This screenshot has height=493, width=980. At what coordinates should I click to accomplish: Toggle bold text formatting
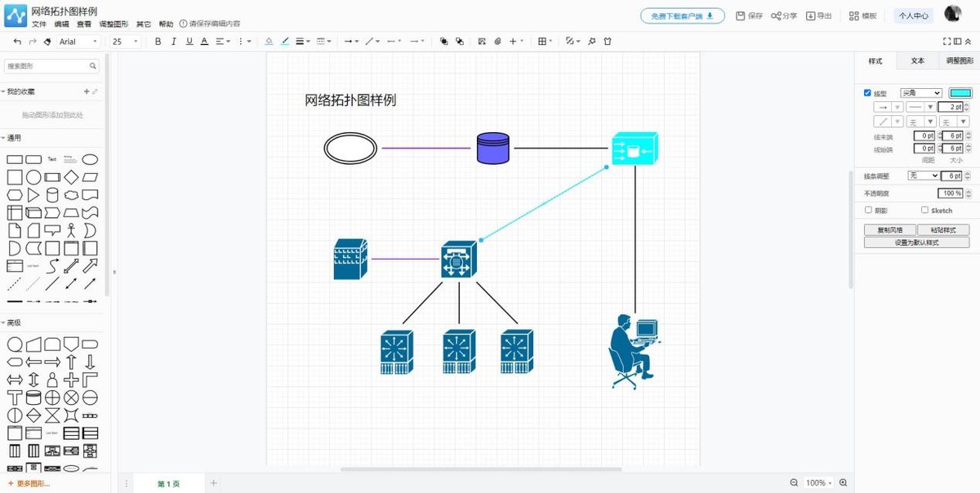pyautogui.click(x=158, y=42)
